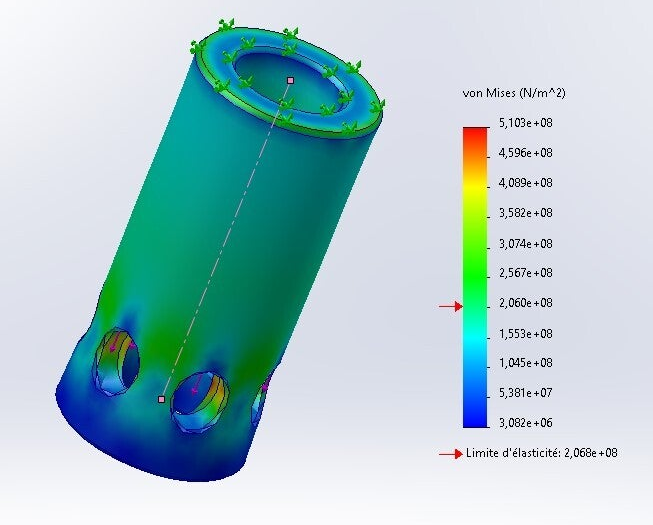Select legend value 4,089e+08

click(526, 183)
